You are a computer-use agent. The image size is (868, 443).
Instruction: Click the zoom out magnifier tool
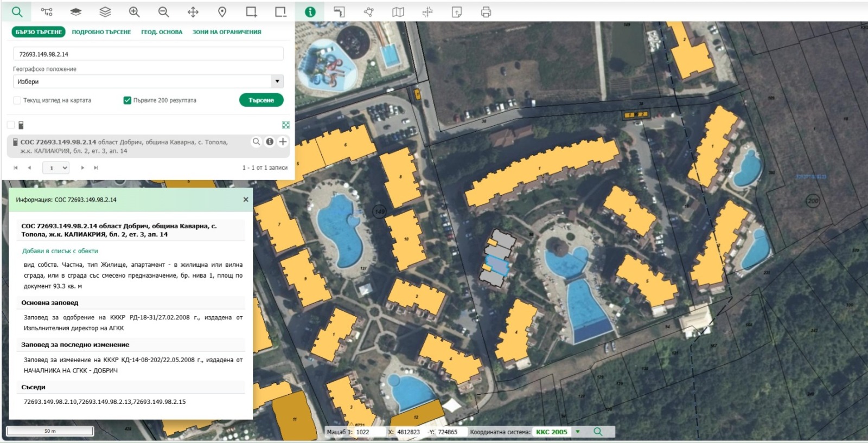(163, 12)
